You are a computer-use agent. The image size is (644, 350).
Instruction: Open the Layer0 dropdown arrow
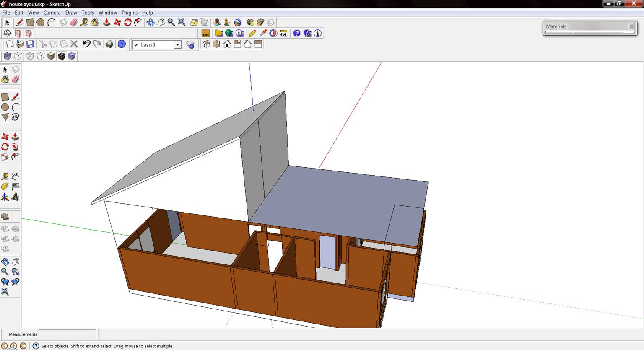[177, 44]
